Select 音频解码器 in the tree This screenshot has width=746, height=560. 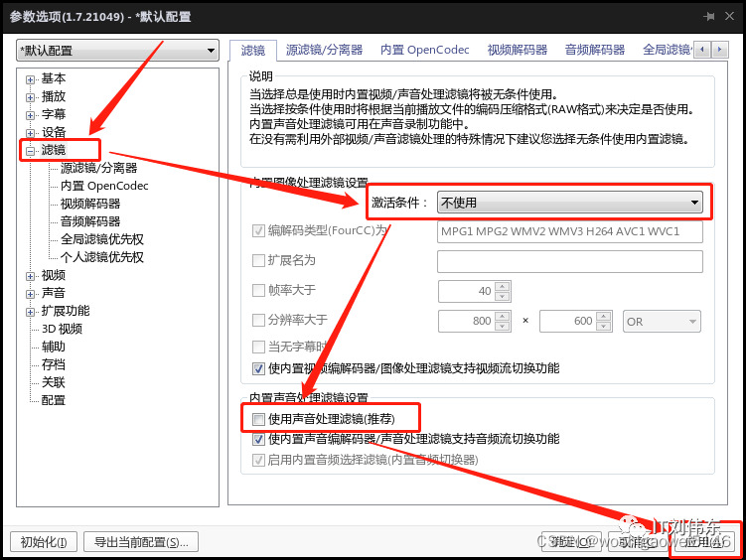click(x=90, y=221)
